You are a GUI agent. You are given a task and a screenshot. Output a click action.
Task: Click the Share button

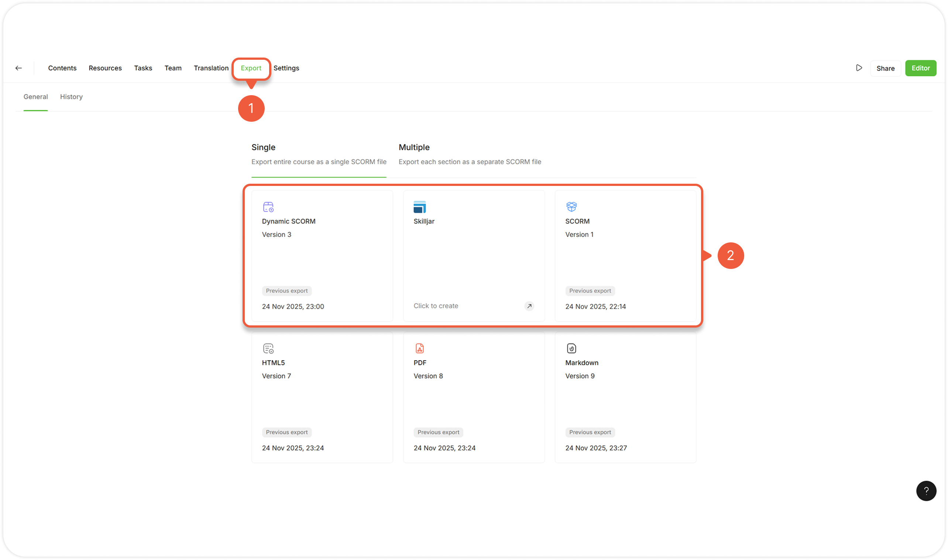885,68
